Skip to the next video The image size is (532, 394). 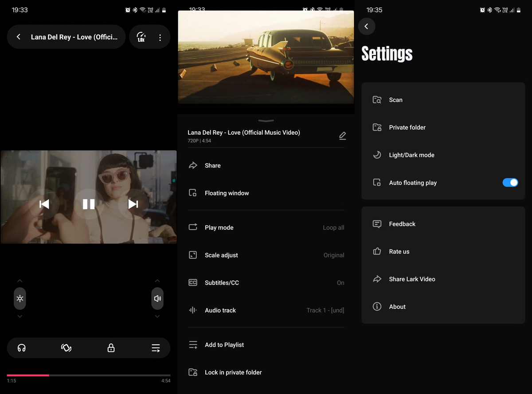click(x=133, y=204)
